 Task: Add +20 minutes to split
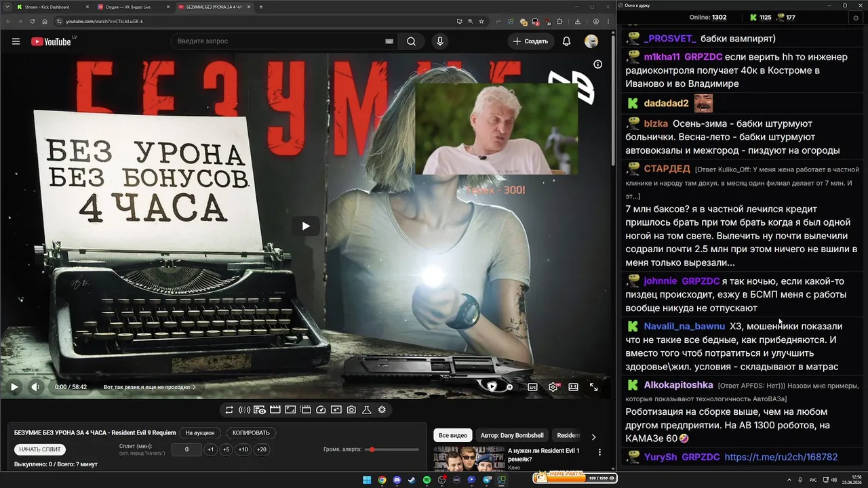click(261, 449)
